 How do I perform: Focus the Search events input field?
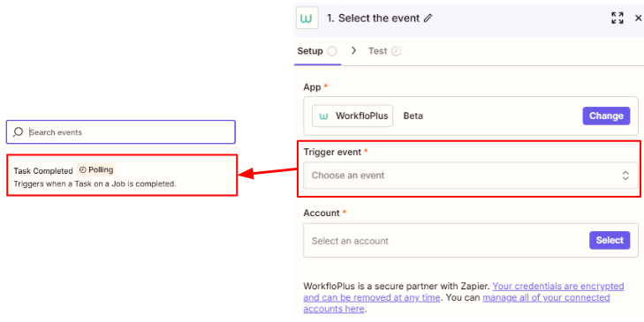(121, 132)
